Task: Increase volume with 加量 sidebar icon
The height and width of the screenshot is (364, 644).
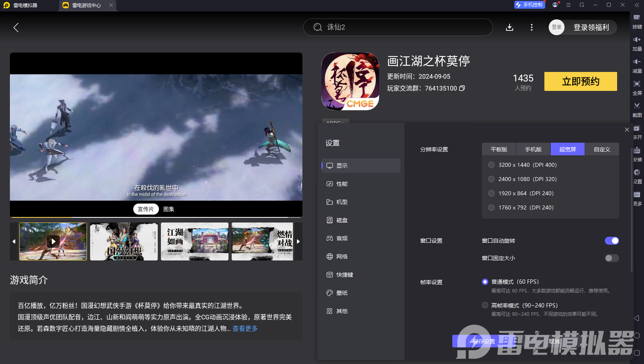Action: click(x=637, y=43)
